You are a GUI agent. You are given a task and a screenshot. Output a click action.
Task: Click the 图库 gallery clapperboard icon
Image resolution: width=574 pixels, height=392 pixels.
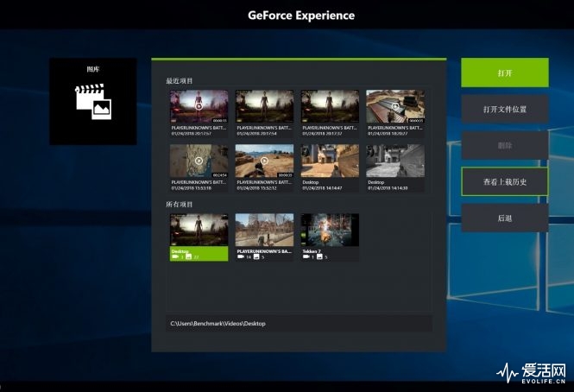click(x=93, y=102)
